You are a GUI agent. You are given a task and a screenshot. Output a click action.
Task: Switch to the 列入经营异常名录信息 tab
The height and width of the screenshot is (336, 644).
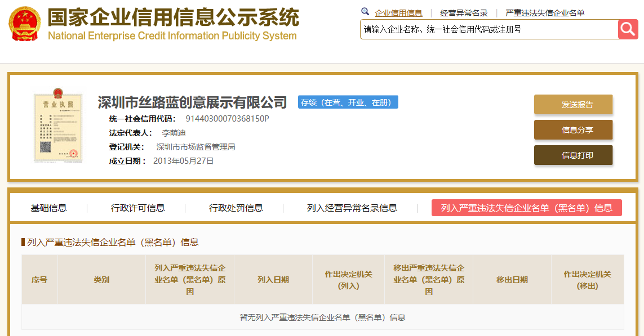click(352, 208)
